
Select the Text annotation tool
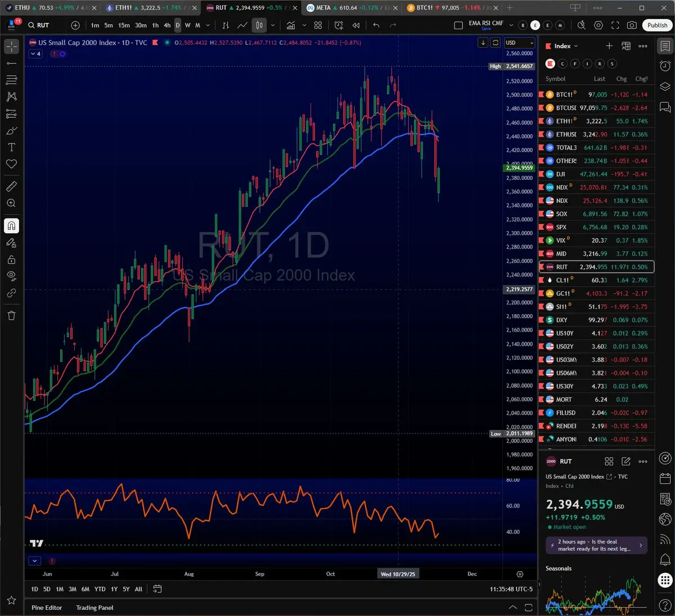pyautogui.click(x=11, y=147)
